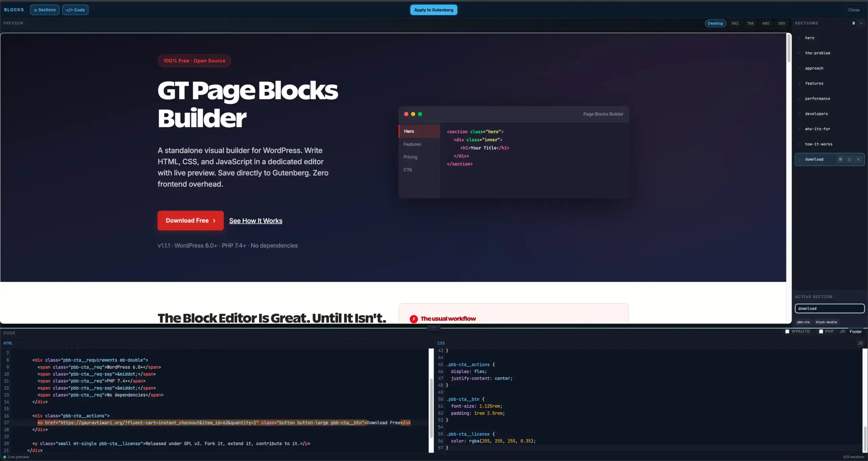Click the </> icon on the Code button

point(69,10)
